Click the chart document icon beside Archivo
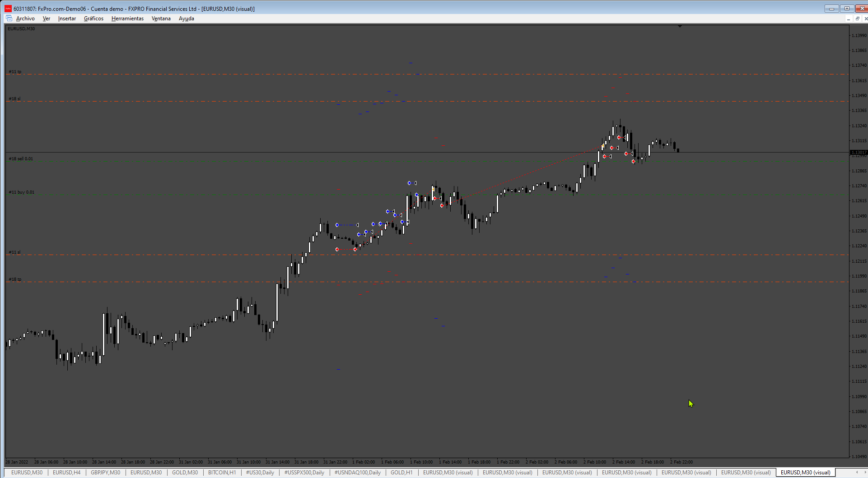The image size is (868, 478). [9, 19]
